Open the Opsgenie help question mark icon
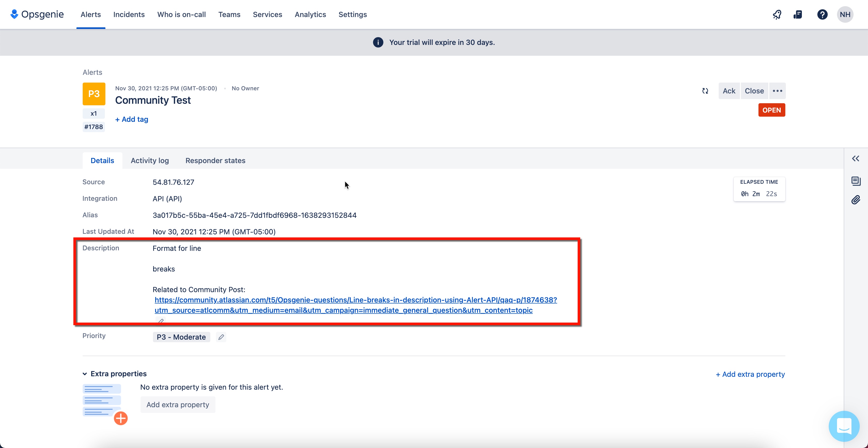 [x=822, y=14]
